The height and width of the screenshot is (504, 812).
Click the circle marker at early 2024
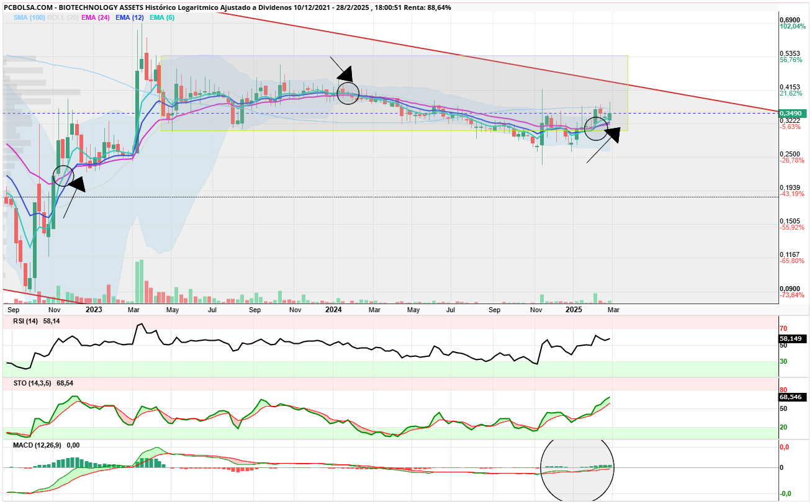[348, 93]
